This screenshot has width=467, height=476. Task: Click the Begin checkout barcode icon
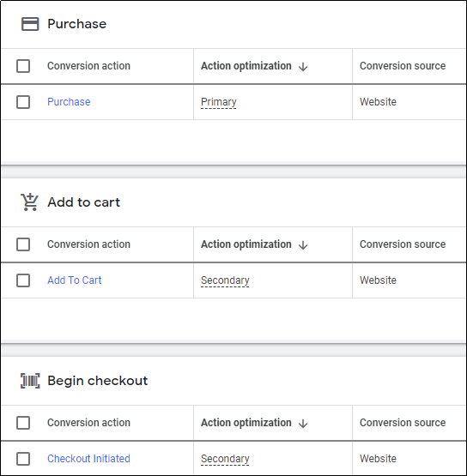(x=30, y=381)
